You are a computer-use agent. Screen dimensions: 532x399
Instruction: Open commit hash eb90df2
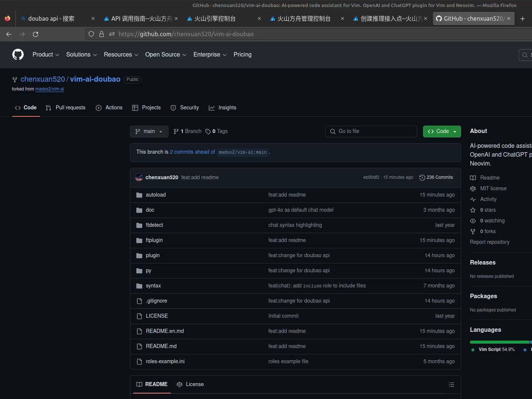pos(371,178)
